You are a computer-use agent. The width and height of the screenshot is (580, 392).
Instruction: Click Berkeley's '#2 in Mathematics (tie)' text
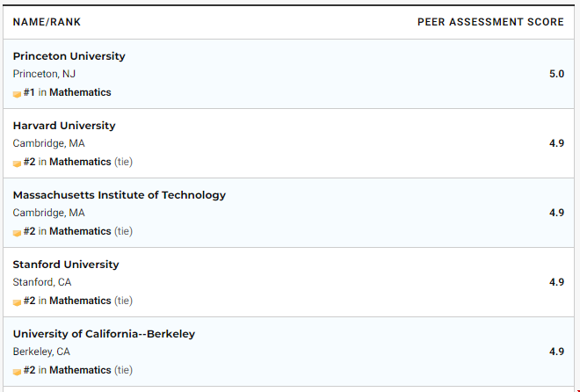[78, 370]
